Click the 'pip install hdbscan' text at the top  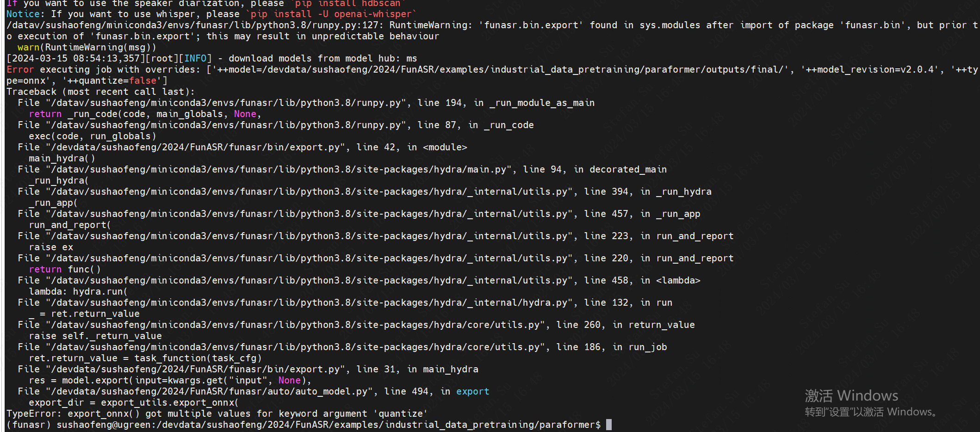click(x=347, y=3)
